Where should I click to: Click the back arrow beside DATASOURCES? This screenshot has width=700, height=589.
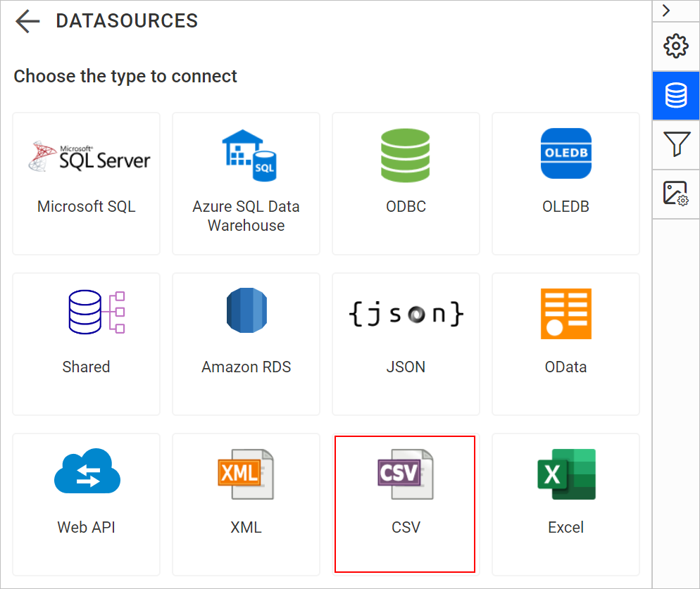coord(27,21)
